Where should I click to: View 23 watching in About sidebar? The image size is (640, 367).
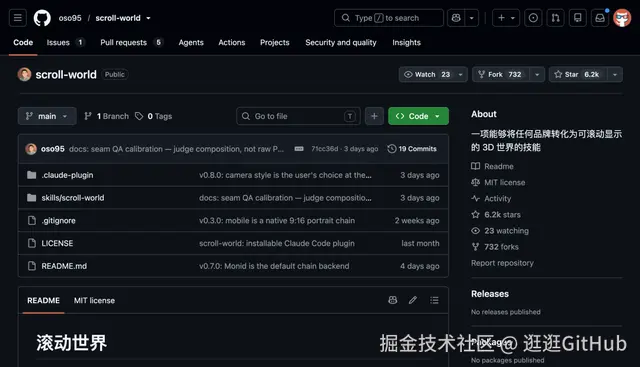(500, 231)
